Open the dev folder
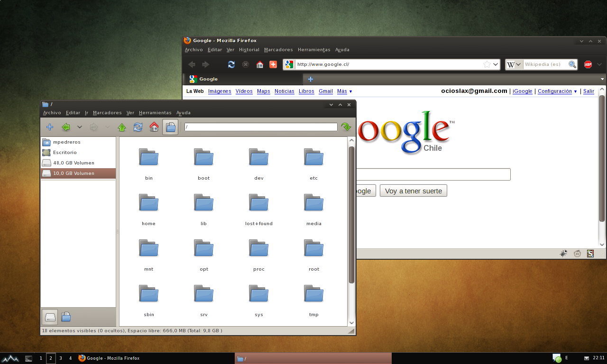The width and height of the screenshot is (607, 364). [259, 164]
